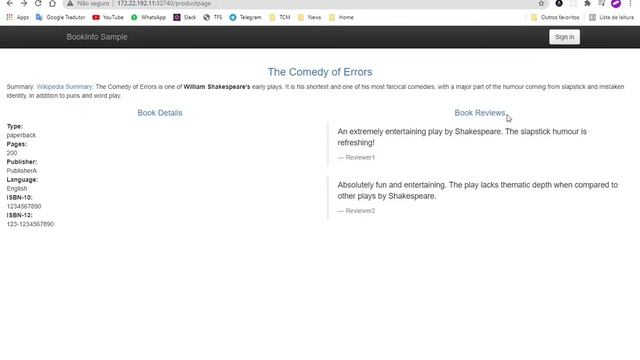Open the Extensions puzzle icon
640x360 pixels.
[587, 3]
